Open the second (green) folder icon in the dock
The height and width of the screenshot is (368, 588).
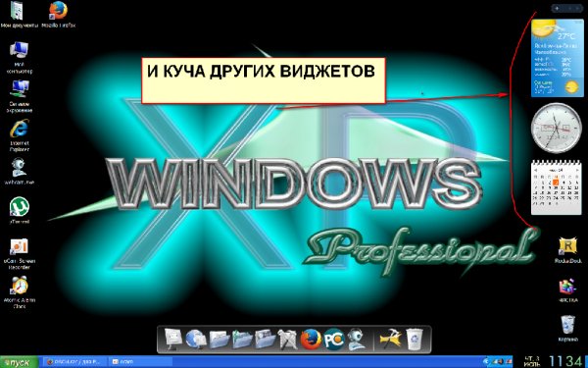point(242,340)
